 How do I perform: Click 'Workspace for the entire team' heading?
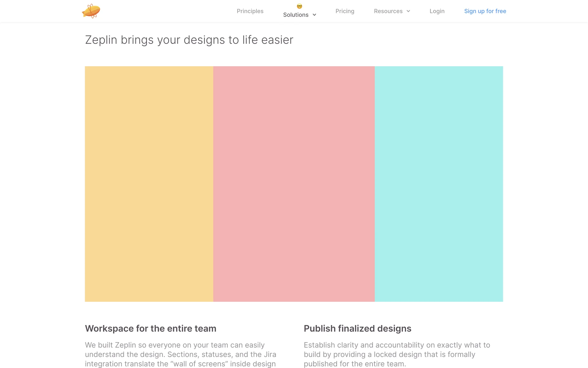pos(150,328)
